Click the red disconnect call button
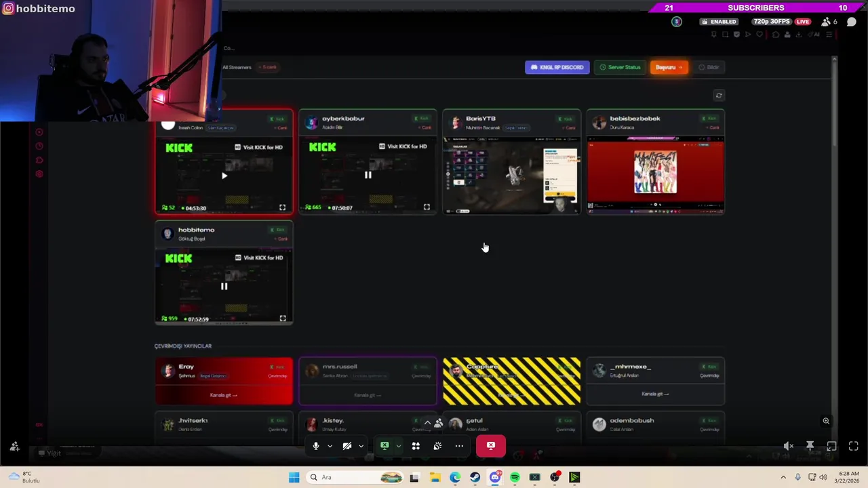This screenshot has height=488, width=868. coord(491,446)
